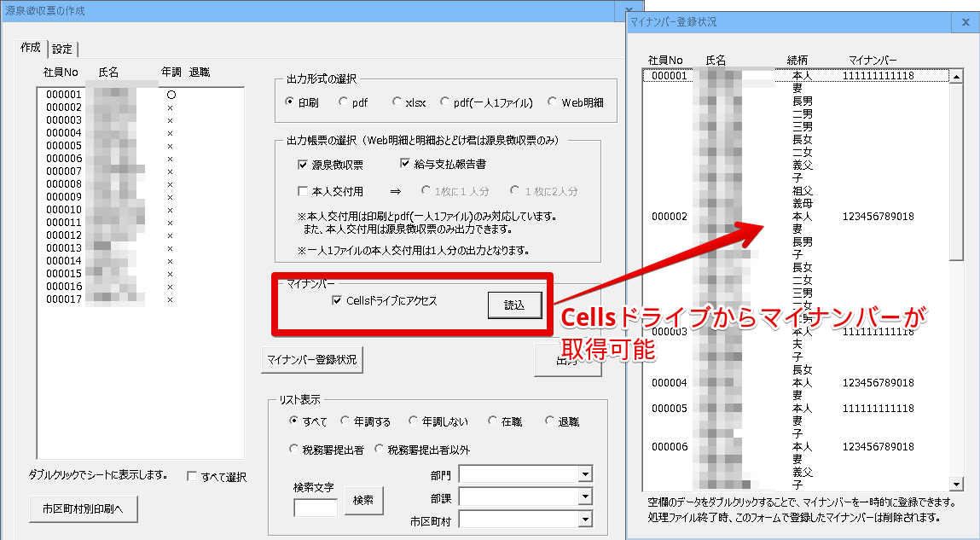Open the 設定 tab
The height and width of the screenshot is (540, 980).
coord(62,49)
